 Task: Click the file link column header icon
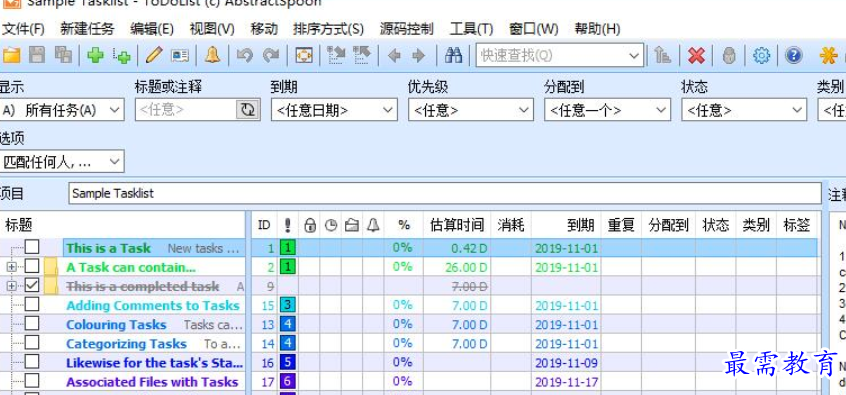[352, 225]
